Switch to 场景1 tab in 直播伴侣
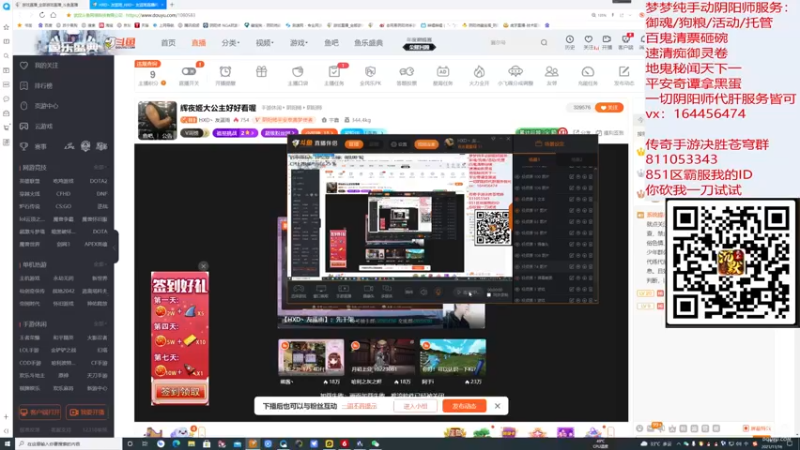The image size is (800, 450). [x=534, y=160]
